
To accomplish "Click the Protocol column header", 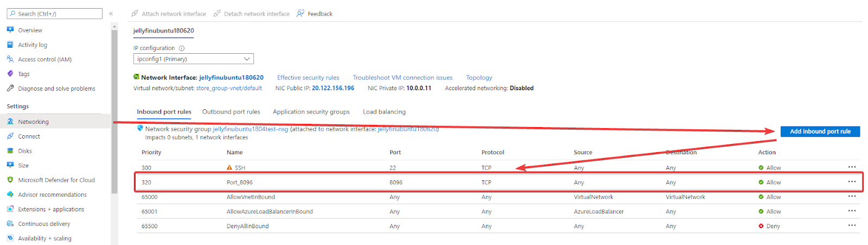I will point(493,153).
